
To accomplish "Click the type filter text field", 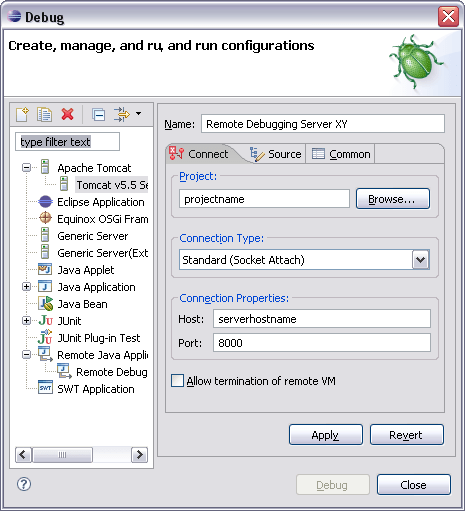I will (x=67, y=142).
